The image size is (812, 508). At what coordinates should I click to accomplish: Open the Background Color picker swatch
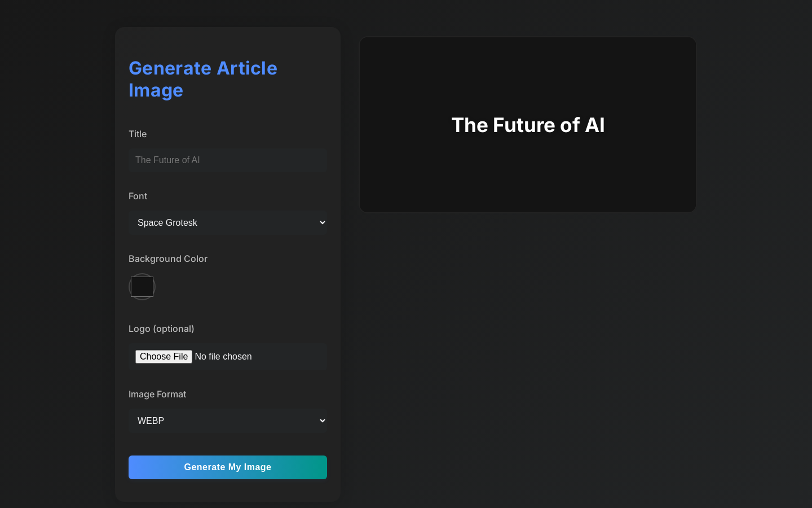click(142, 287)
